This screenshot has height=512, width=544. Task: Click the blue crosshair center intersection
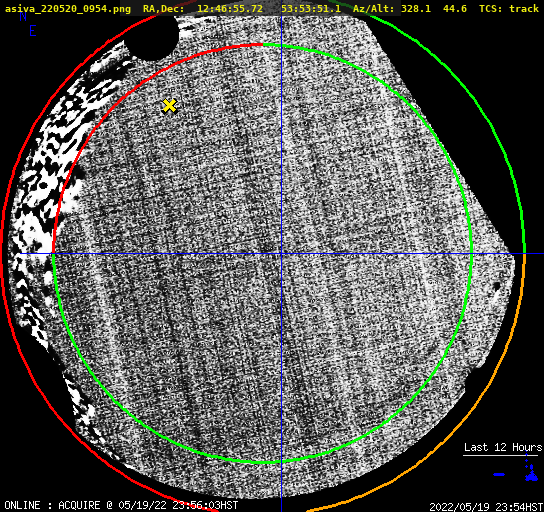pyautogui.click(x=281, y=254)
